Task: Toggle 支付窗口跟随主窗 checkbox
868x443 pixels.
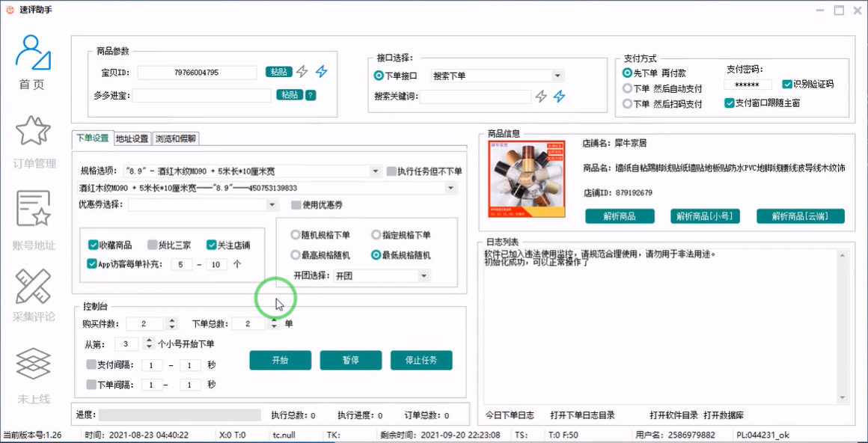Action: pyautogui.click(x=729, y=103)
